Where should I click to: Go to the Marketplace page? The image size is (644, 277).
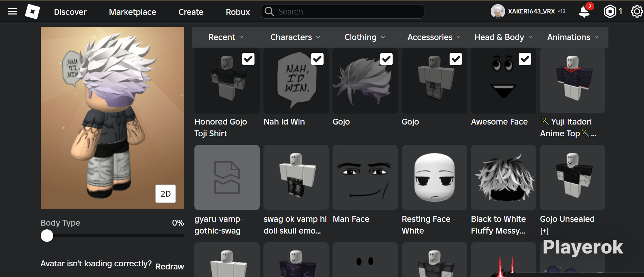[133, 12]
